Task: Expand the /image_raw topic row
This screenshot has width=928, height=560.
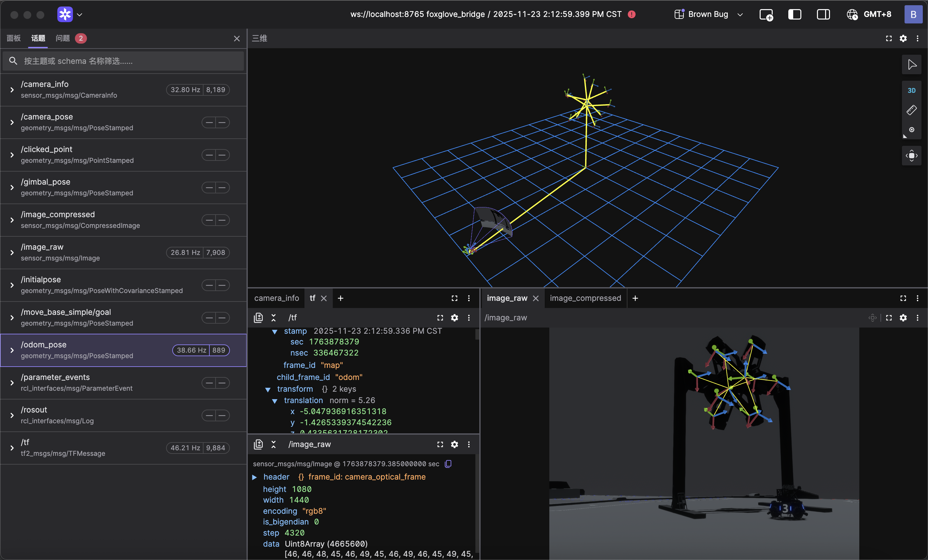Action: pyautogui.click(x=12, y=253)
